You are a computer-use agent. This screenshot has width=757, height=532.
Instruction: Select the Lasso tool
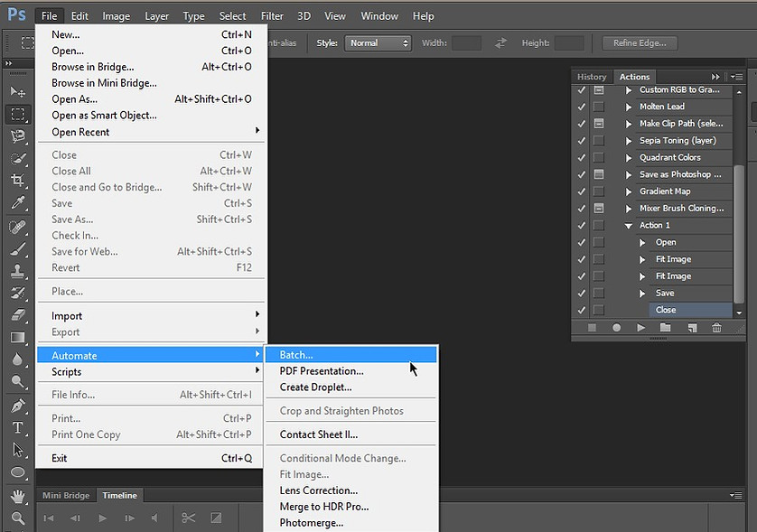[18, 136]
